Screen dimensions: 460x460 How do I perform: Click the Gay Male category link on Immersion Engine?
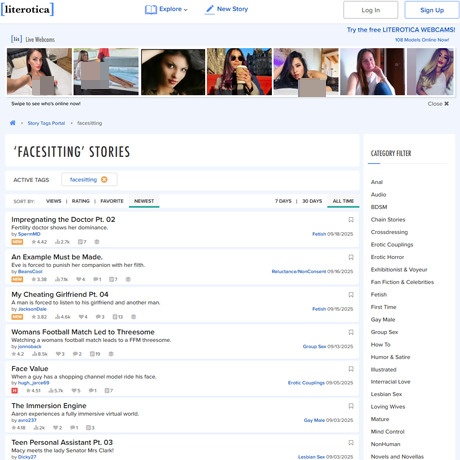tap(314, 420)
